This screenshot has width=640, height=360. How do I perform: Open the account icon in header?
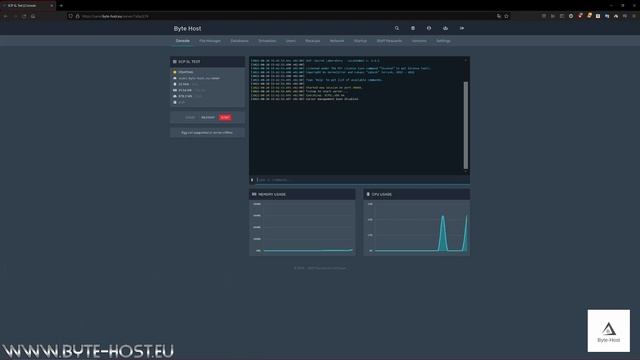[429, 28]
